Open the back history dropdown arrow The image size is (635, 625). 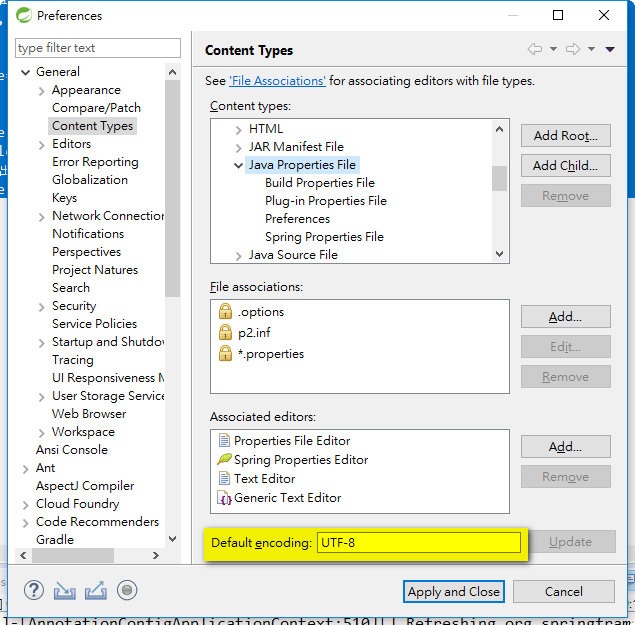coord(553,49)
